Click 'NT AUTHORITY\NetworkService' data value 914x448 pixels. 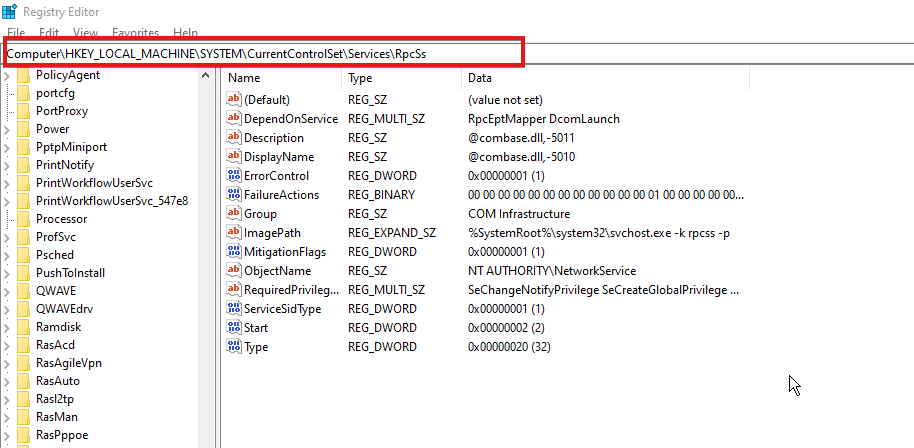pyautogui.click(x=552, y=271)
